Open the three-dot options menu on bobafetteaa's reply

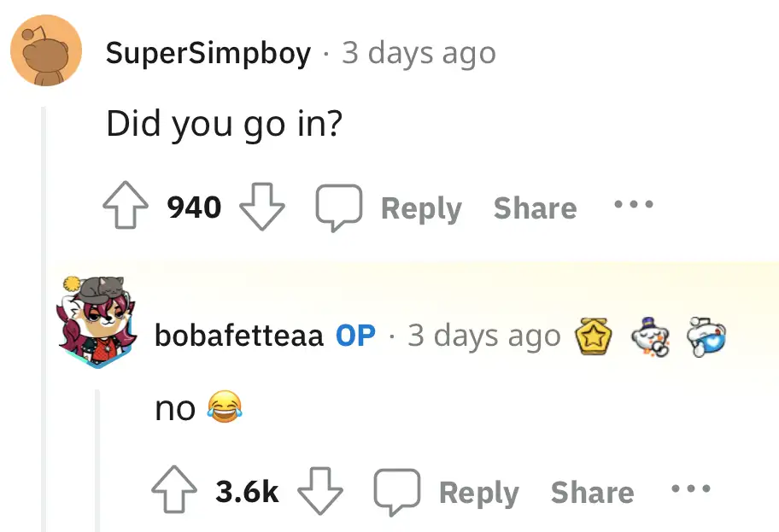[x=690, y=490]
